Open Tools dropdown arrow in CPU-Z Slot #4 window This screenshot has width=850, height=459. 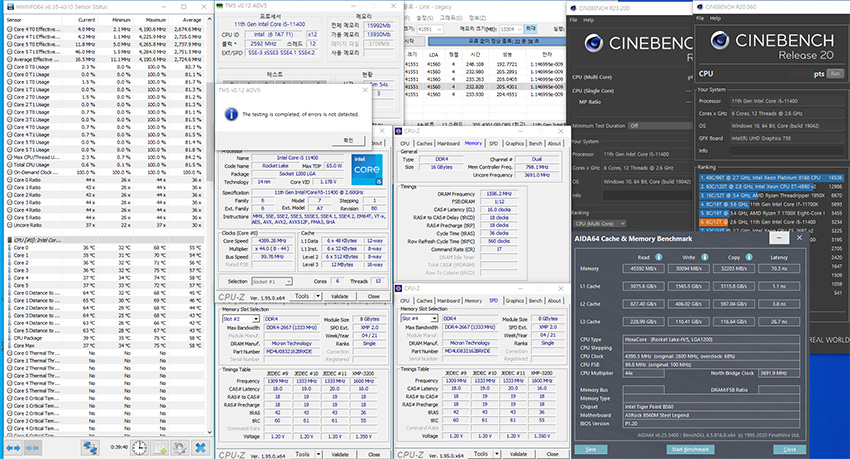click(x=497, y=454)
